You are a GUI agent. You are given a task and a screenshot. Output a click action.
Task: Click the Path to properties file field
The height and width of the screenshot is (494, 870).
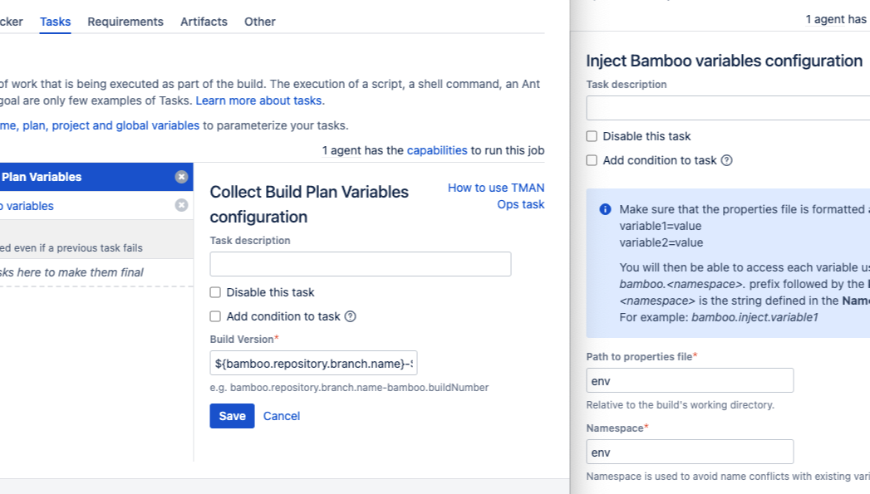point(690,381)
